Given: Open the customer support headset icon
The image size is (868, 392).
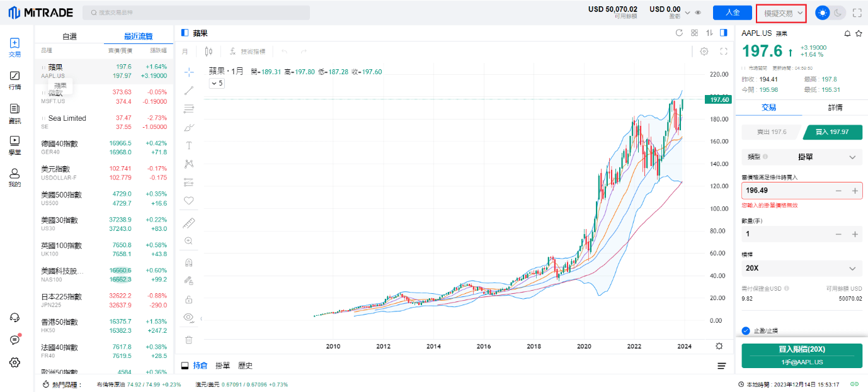Looking at the screenshot, I should 14,318.
